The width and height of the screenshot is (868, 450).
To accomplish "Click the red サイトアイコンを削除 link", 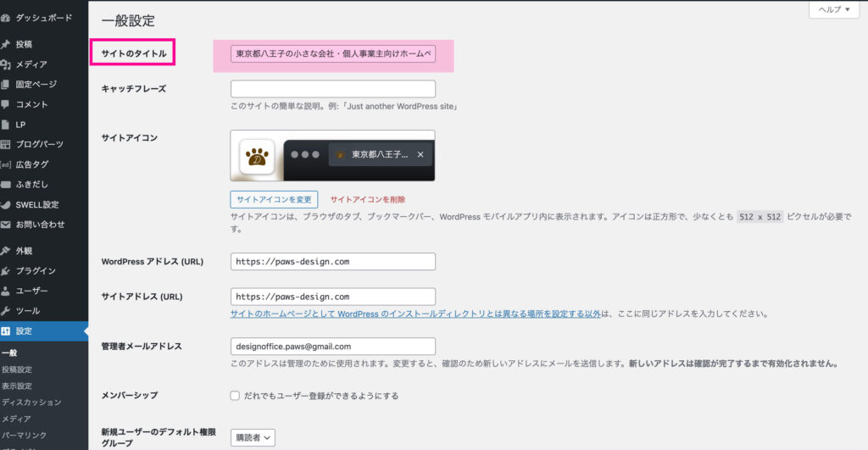I will (x=368, y=200).
